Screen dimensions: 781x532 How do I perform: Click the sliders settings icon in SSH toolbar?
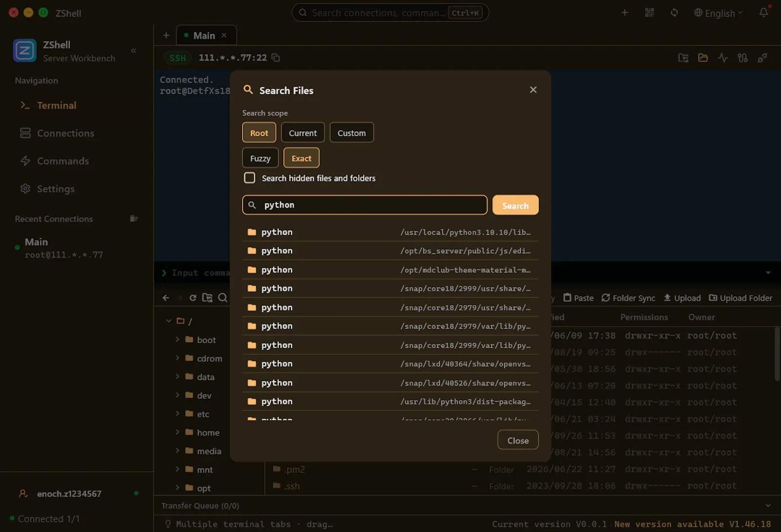click(x=742, y=58)
